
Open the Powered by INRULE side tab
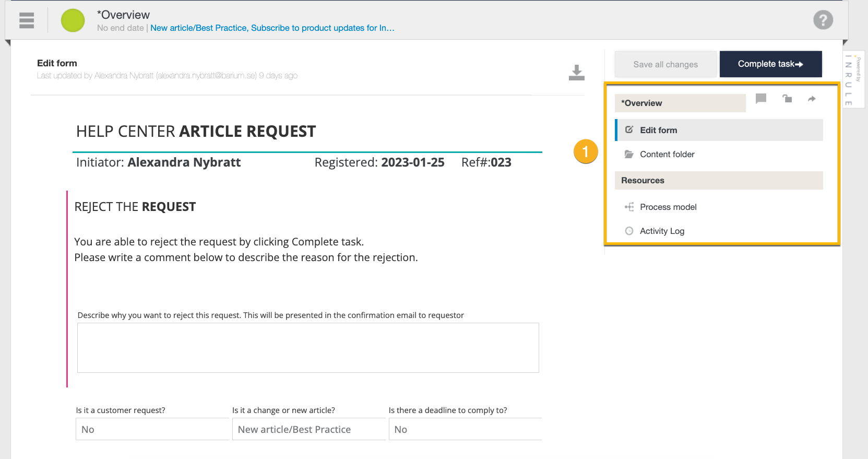click(x=853, y=78)
